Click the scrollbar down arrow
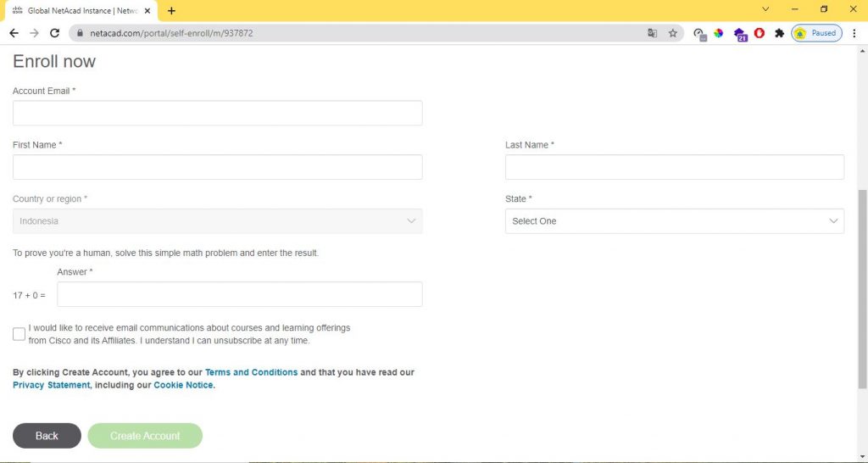 click(x=862, y=457)
